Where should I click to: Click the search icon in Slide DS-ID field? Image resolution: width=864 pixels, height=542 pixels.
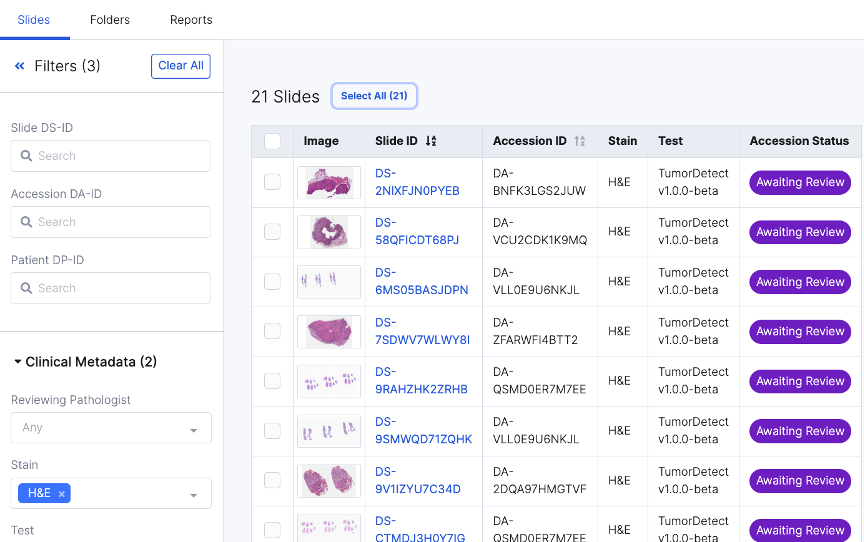(27, 156)
